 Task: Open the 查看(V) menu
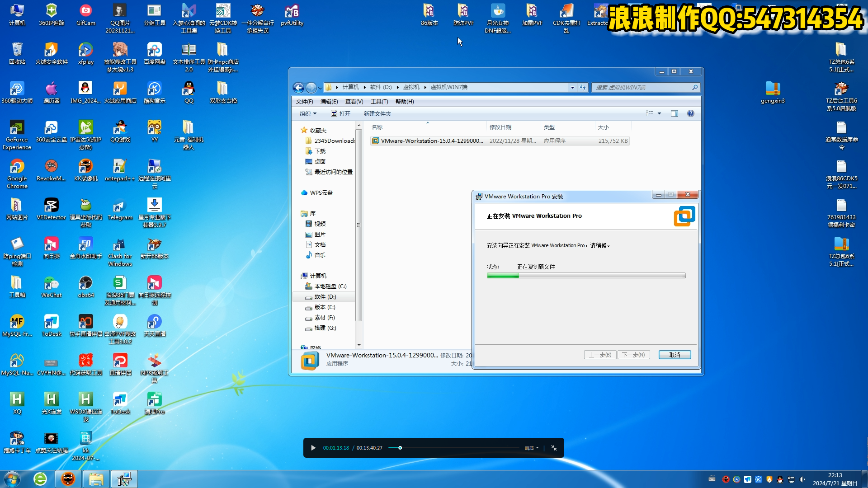point(354,102)
